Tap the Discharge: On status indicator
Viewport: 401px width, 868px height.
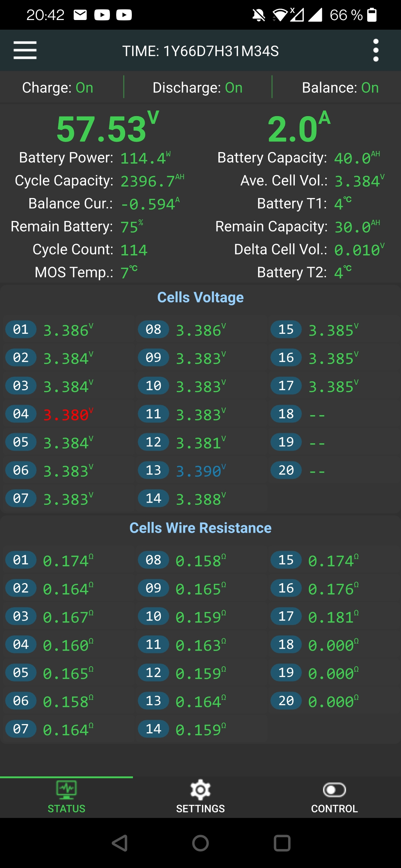click(x=198, y=88)
